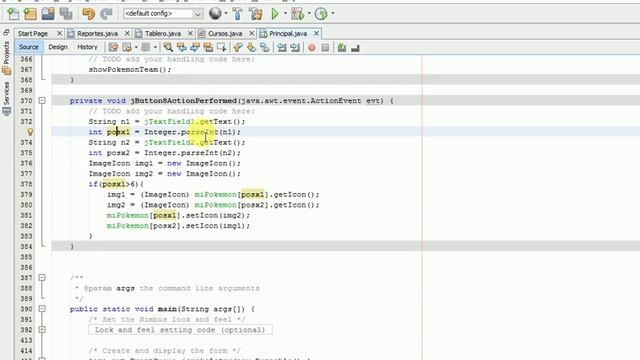Click the Find Previous Occurrence icon
The image size is (640, 360).
182,48
